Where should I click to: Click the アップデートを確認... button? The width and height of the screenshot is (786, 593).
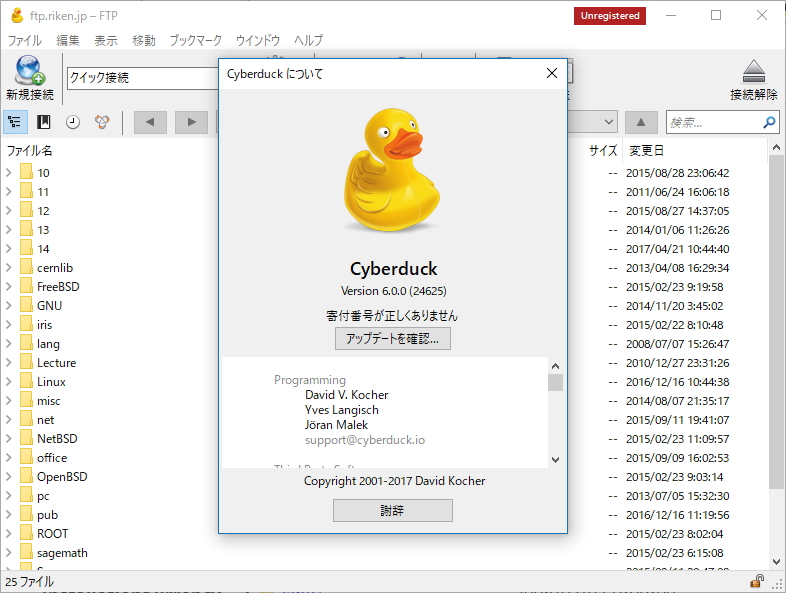click(x=392, y=338)
